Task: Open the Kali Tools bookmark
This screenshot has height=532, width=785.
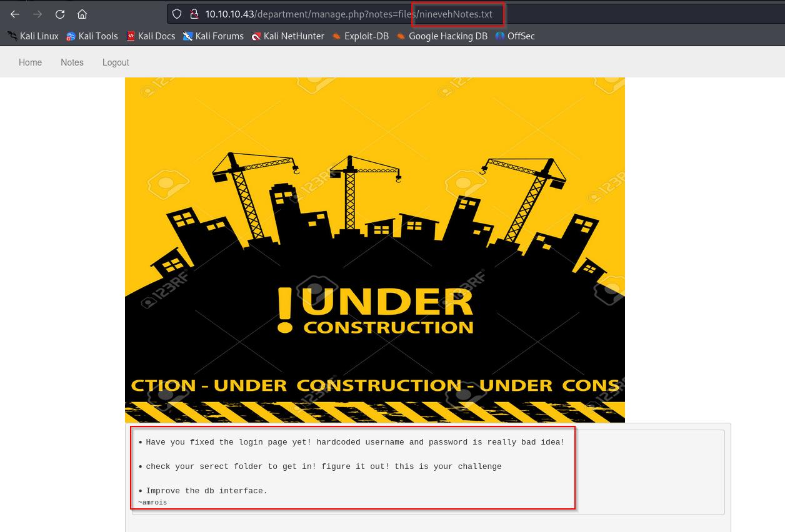Action: 92,36
